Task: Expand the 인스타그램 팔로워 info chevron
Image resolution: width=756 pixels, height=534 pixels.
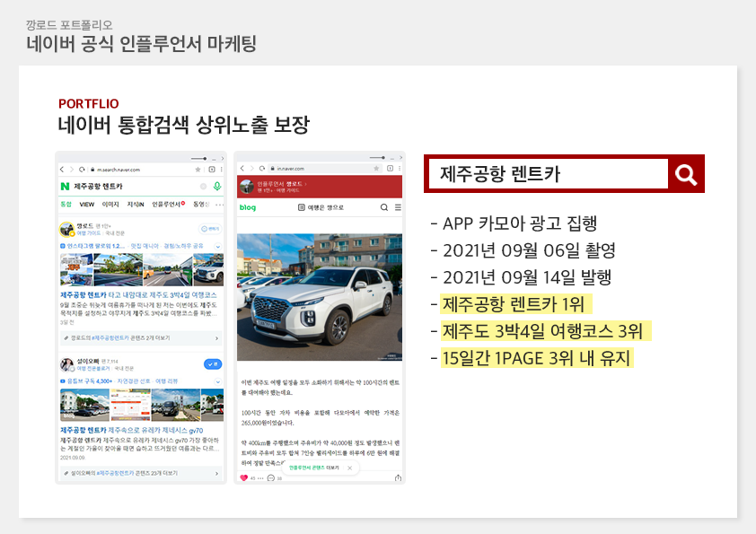Action: pos(218,245)
